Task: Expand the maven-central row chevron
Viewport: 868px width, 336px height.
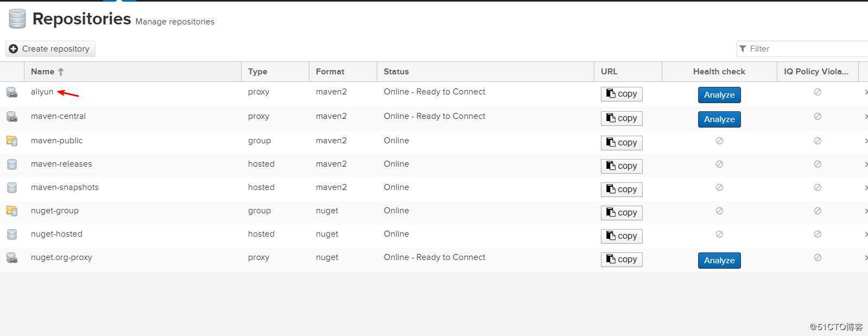Action: pyautogui.click(x=865, y=117)
